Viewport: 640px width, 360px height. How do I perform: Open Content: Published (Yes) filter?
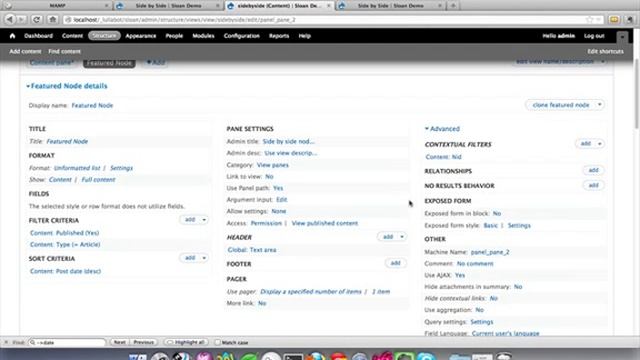tap(64, 233)
